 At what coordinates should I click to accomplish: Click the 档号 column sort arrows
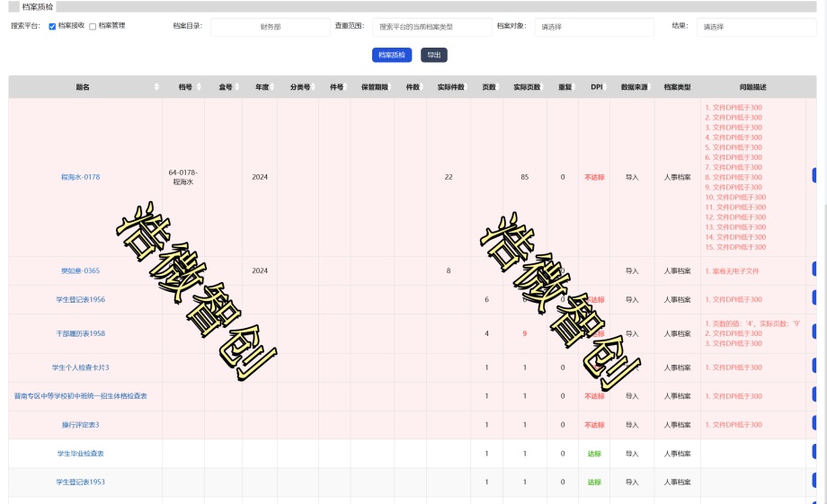[x=199, y=87]
